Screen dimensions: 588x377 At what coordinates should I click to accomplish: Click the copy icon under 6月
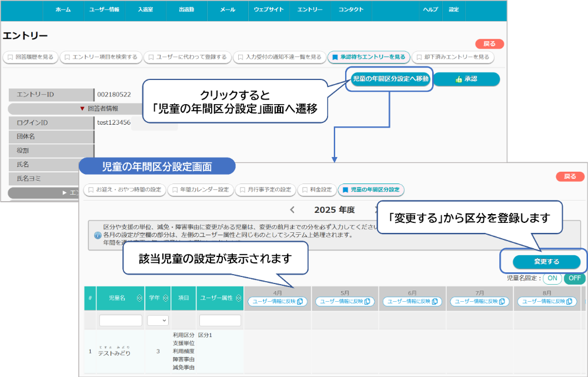(x=435, y=302)
